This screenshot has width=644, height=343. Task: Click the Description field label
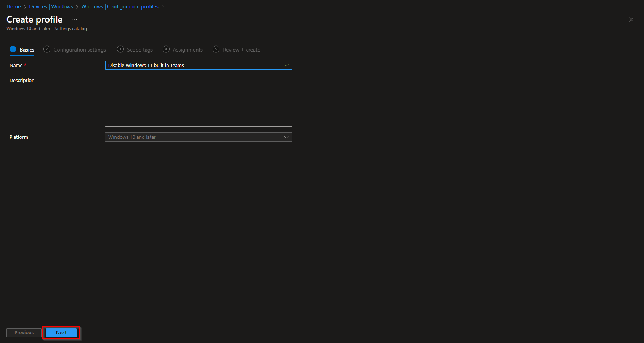22,80
